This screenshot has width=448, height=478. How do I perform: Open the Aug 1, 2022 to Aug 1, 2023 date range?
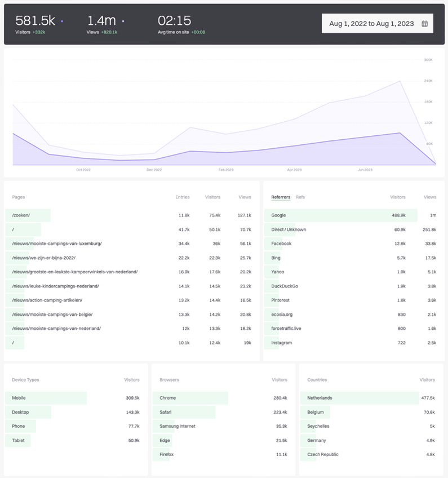(371, 24)
